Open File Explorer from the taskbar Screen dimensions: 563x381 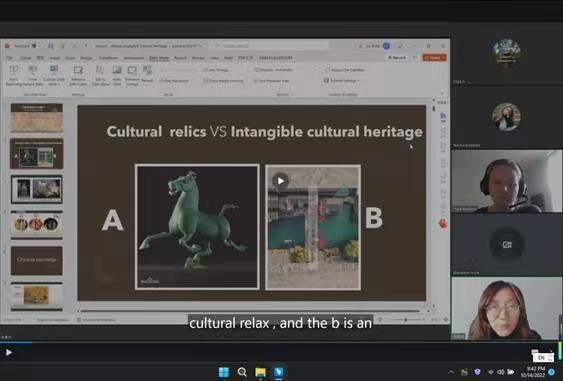point(260,372)
